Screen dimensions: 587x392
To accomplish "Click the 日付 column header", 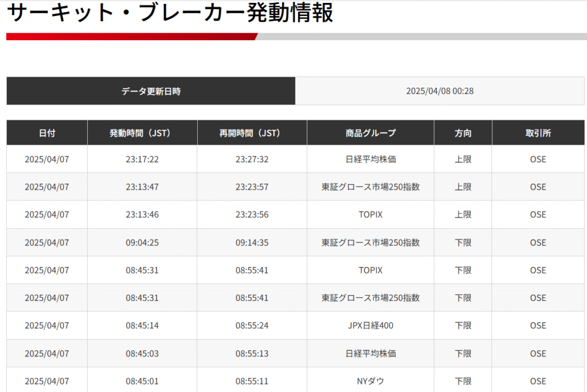I will click(x=47, y=133).
